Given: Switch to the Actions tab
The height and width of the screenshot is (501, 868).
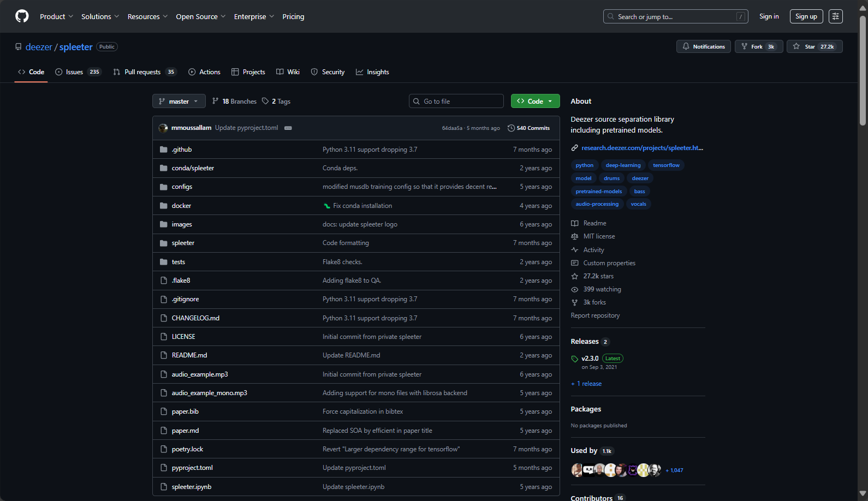Looking at the screenshot, I should pyautogui.click(x=204, y=72).
